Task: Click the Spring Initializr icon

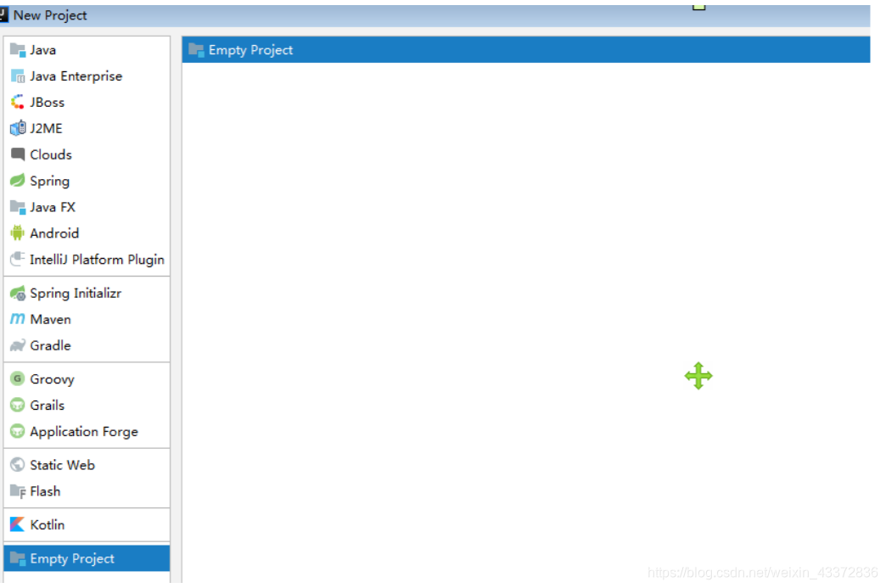Action: (x=18, y=294)
